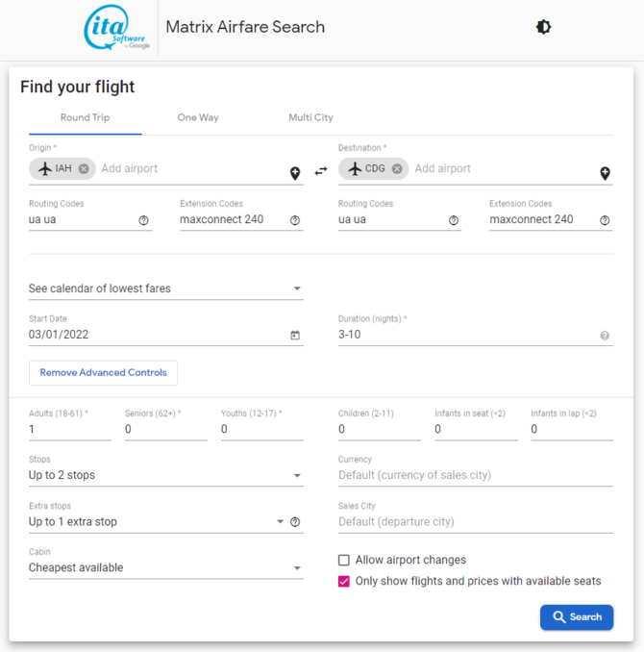Open nearby airports pin for Origin
The image size is (644, 652).
coord(295,173)
